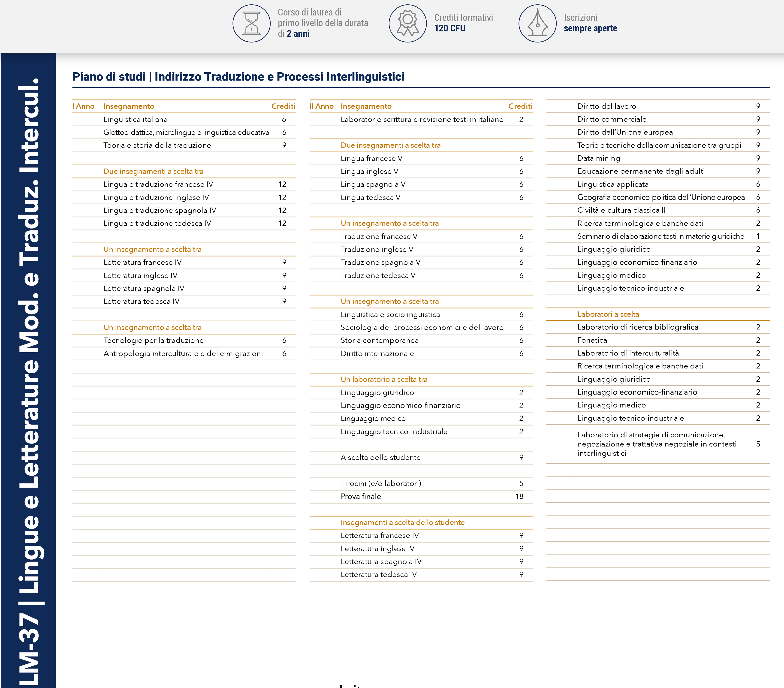Click 'Linguistica e sociolinguistica' row
The height and width of the screenshot is (688, 784).
click(x=421, y=314)
